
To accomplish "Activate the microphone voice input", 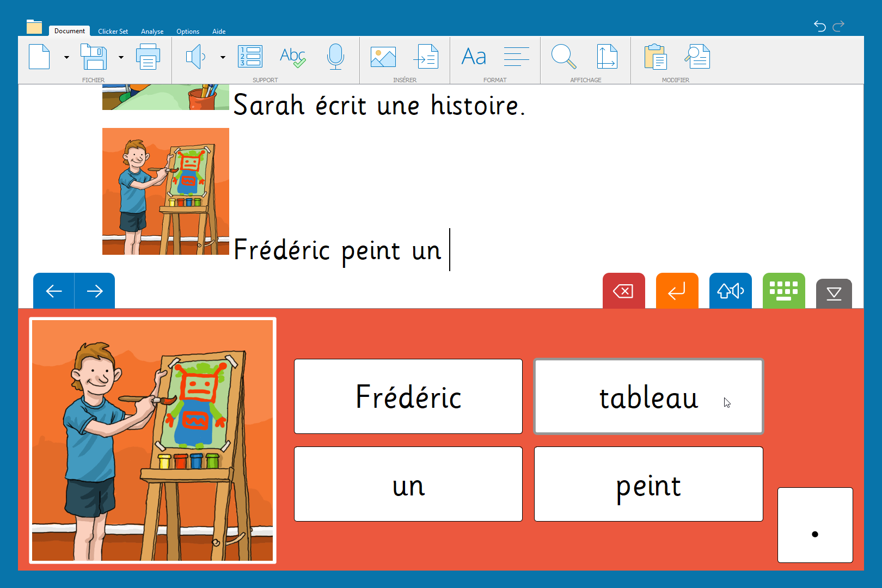I will coord(335,57).
